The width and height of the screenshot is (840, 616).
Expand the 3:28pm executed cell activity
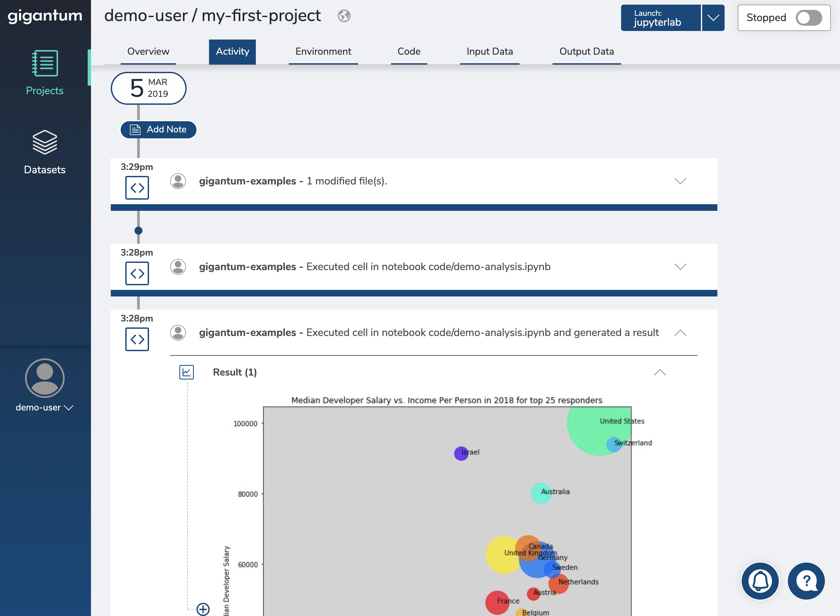pyautogui.click(x=680, y=267)
